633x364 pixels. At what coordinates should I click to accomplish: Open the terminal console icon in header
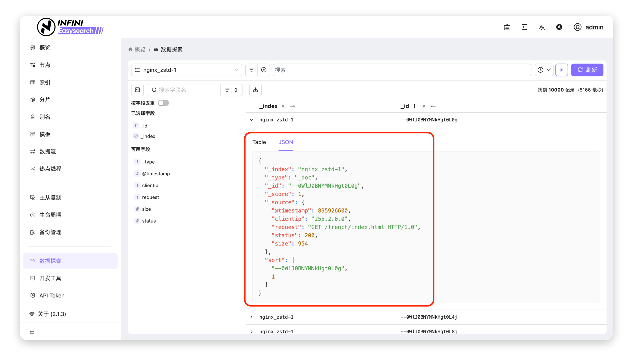[x=524, y=27]
